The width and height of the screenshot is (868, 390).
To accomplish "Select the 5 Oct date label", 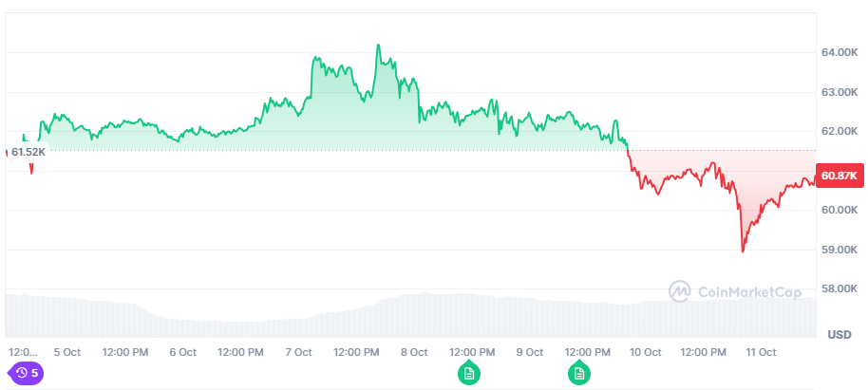I will coord(67,352).
